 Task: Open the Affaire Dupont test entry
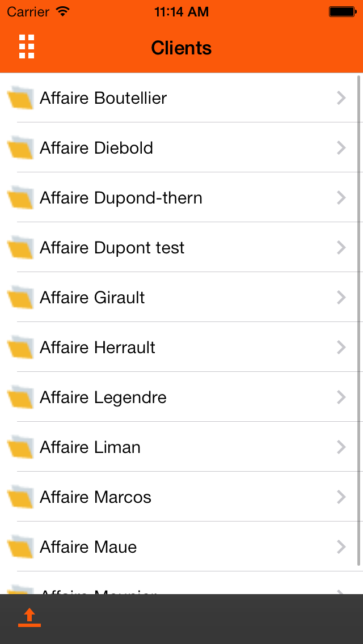[x=112, y=248]
